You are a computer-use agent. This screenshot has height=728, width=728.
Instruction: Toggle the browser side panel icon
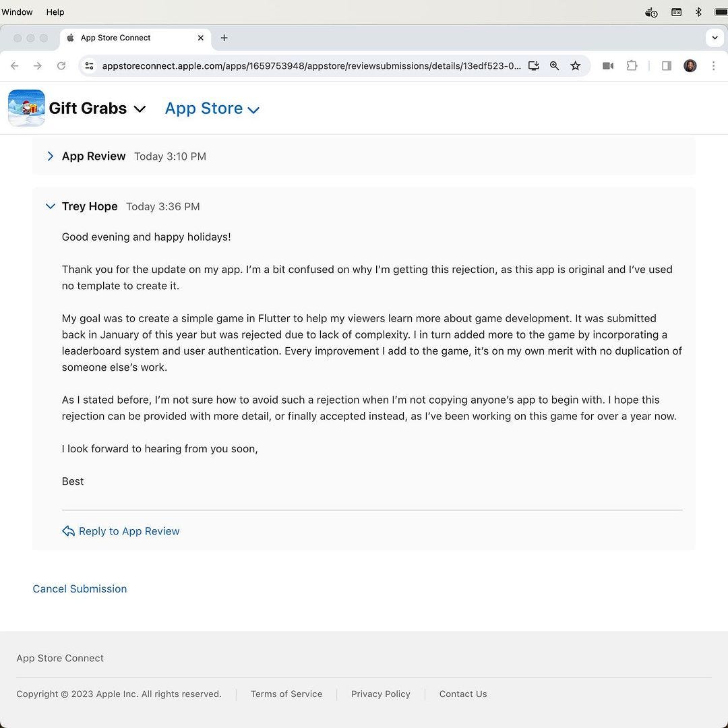click(667, 65)
